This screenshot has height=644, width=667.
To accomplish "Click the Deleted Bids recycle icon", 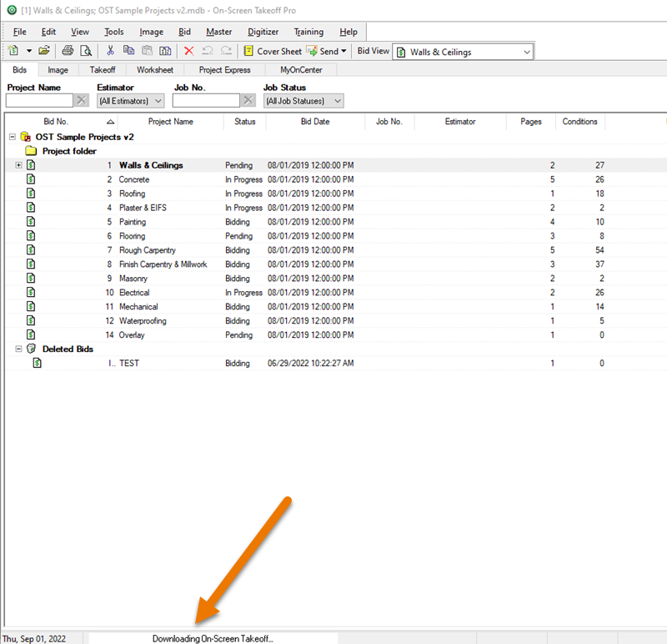I will click(31, 349).
